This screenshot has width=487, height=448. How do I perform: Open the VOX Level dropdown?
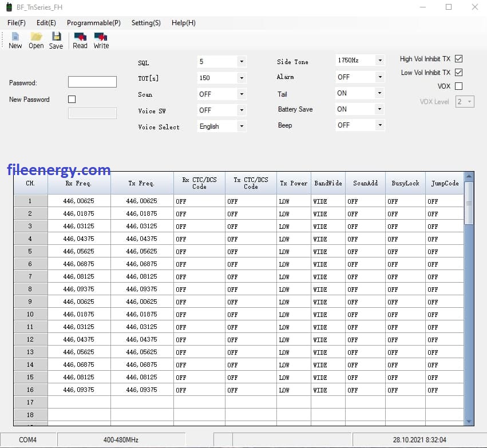[465, 101]
